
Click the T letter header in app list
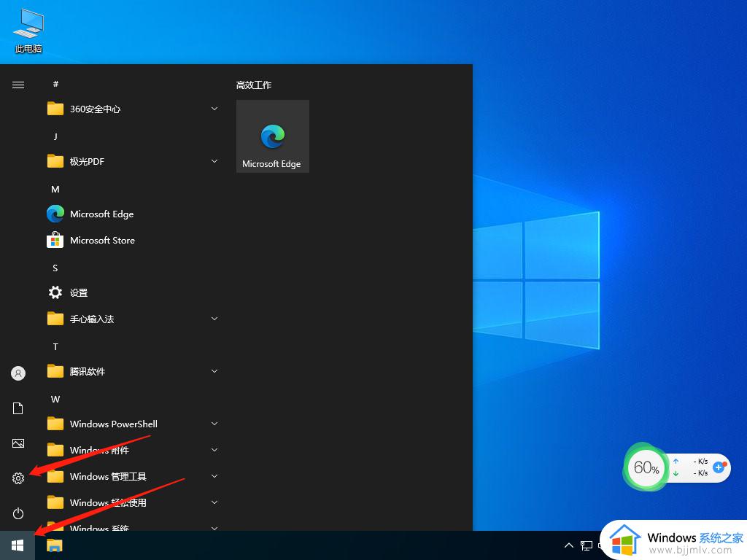[55, 346]
